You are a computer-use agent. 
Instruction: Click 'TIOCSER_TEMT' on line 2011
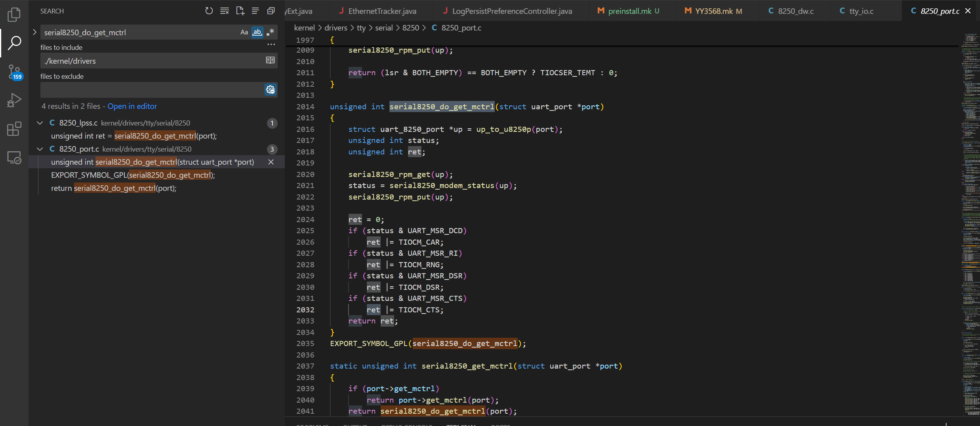568,73
